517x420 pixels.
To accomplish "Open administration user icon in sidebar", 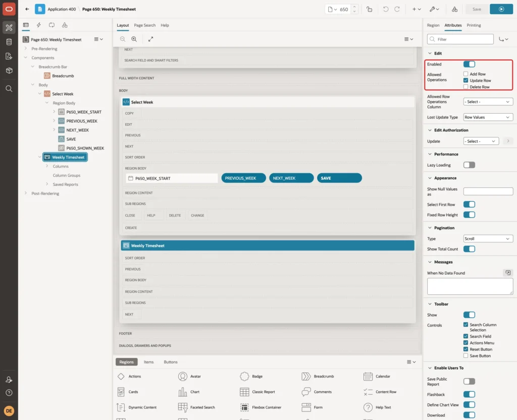I will (x=9, y=380).
